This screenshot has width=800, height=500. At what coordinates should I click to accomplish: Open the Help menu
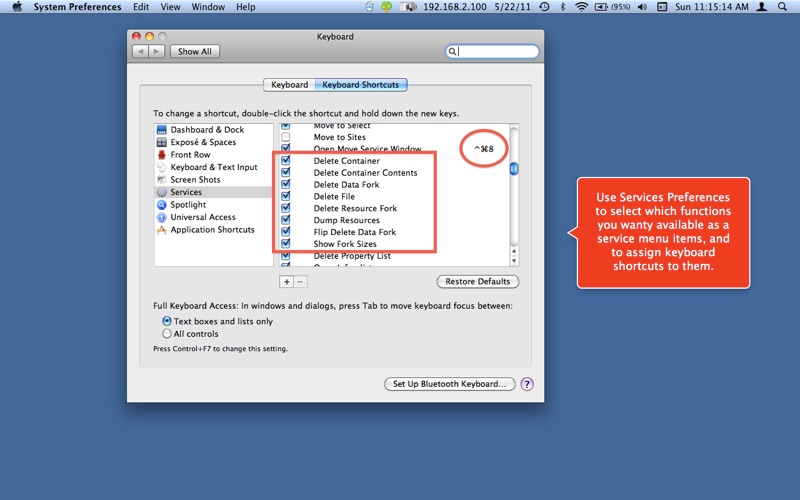(245, 7)
